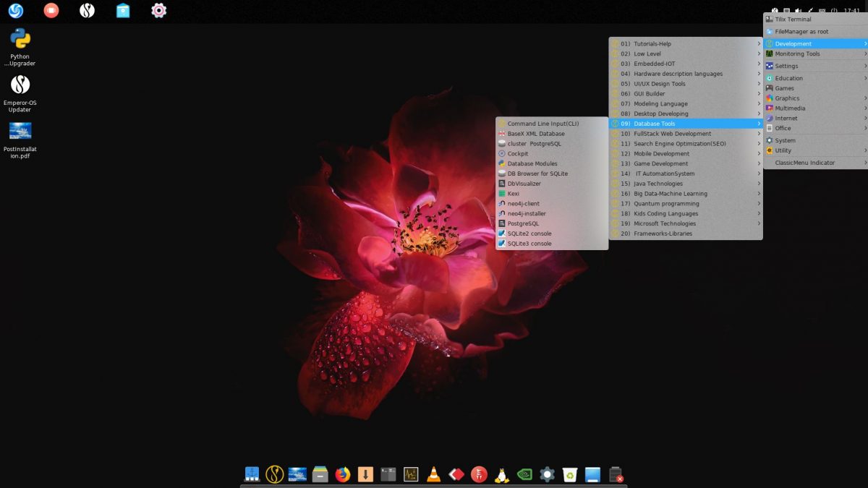Open the file manager drawer icon in dock
Viewport: 868px width, 488px height.
(320, 474)
